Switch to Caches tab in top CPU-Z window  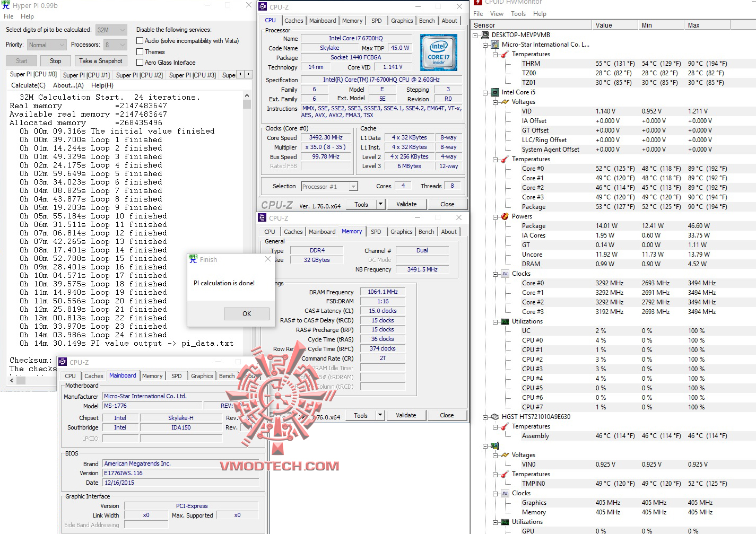294,21
